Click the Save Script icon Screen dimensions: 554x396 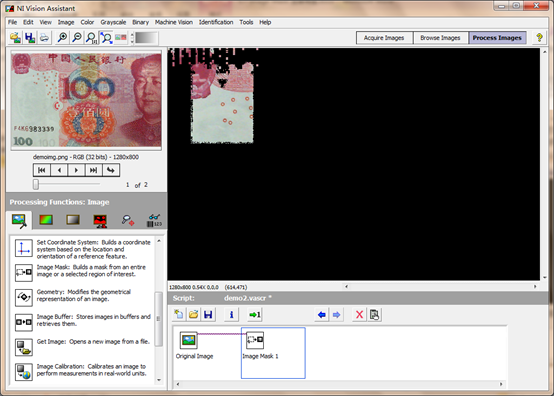click(208, 314)
